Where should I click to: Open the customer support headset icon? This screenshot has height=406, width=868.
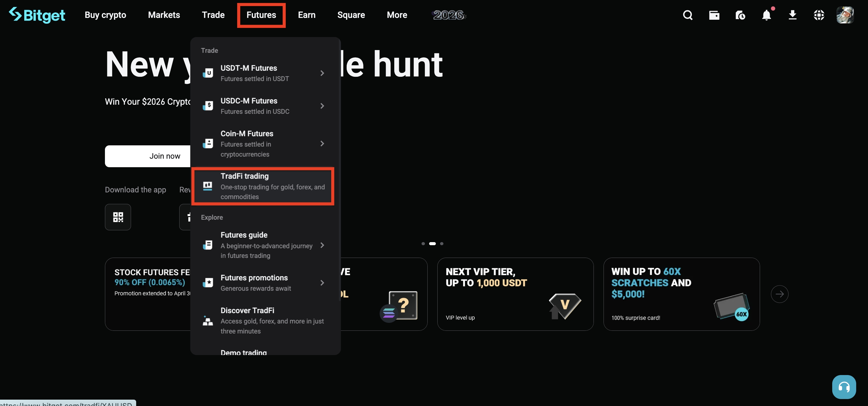pos(844,387)
